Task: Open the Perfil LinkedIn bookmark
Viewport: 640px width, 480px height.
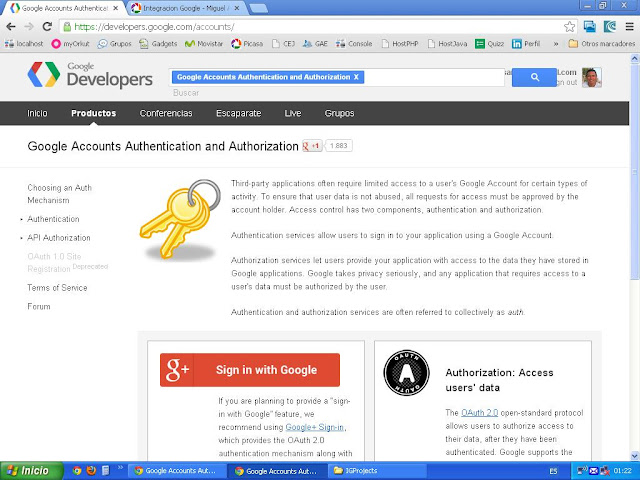Action: pyautogui.click(x=526, y=44)
